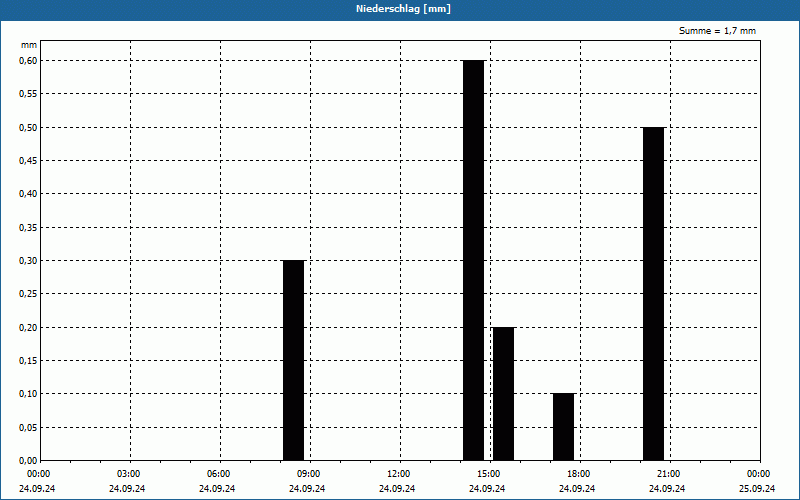The width and height of the screenshot is (800, 500).
Task: Click the 0,40 y-axis label
Action: (28, 194)
